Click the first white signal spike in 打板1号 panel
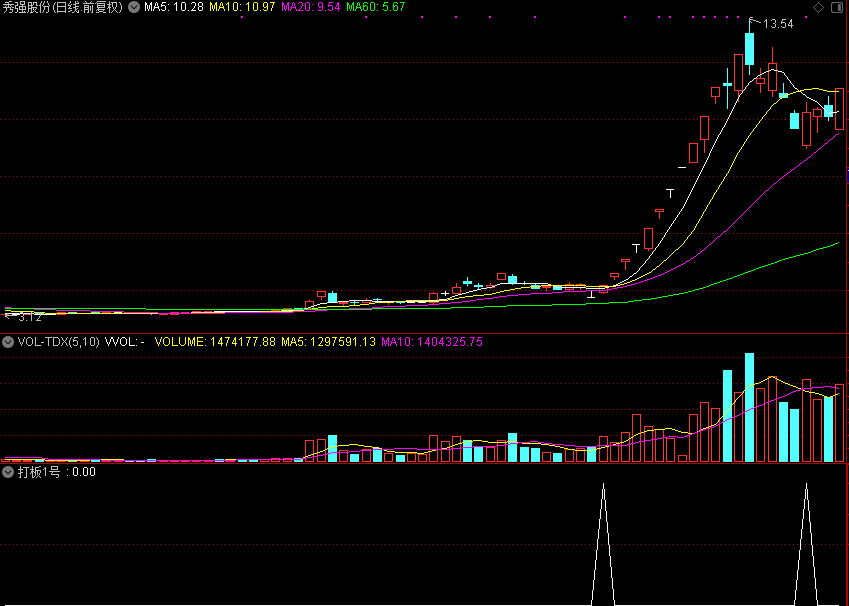 tap(603, 544)
